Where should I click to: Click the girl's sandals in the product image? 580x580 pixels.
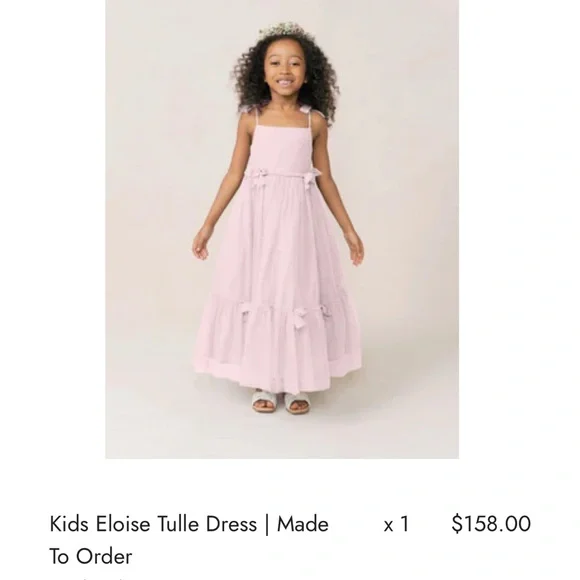(x=281, y=402)
